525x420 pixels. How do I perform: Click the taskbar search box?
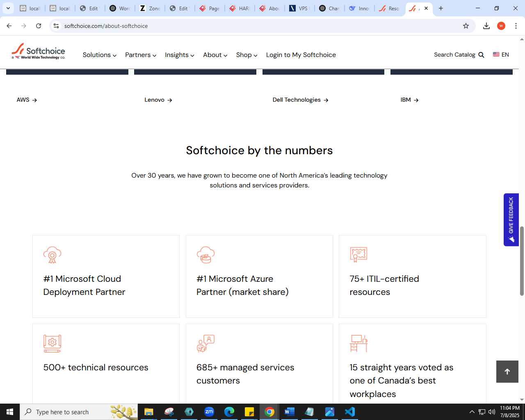(79, 412)
